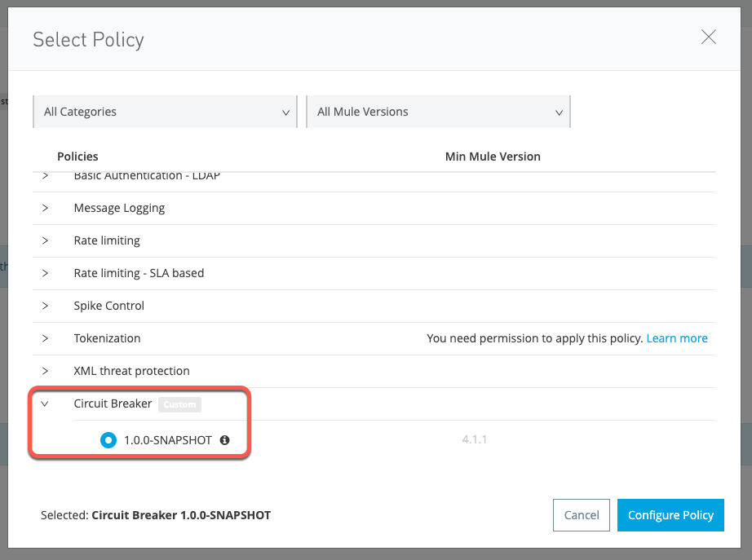752x560 pixels.
Task: Expand the XML threat protection policy
Action: 46,371
